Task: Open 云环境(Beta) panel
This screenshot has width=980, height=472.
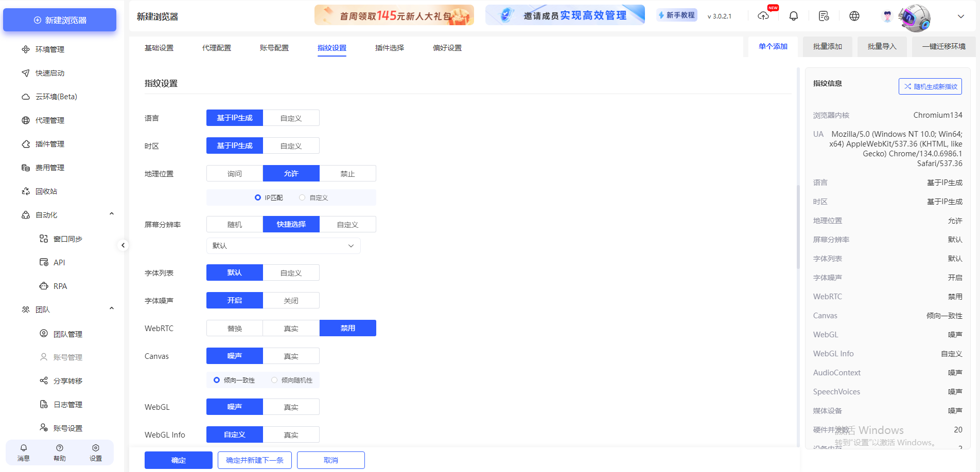Action: point(55,96)
